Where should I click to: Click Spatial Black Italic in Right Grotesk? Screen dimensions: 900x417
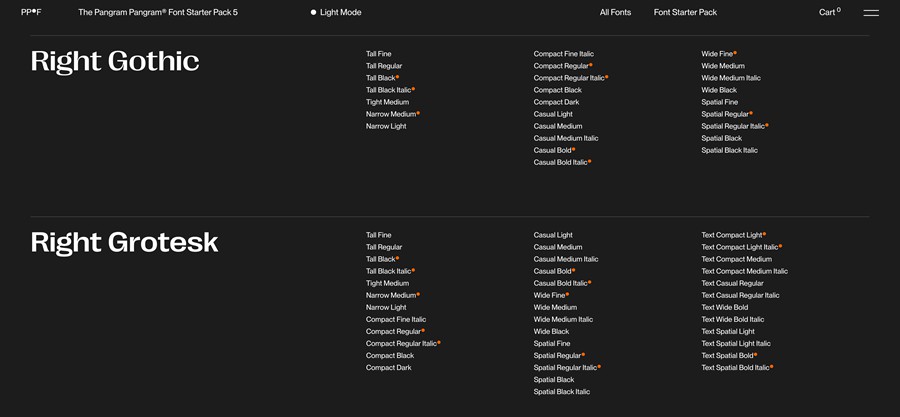tap(562, 392)
